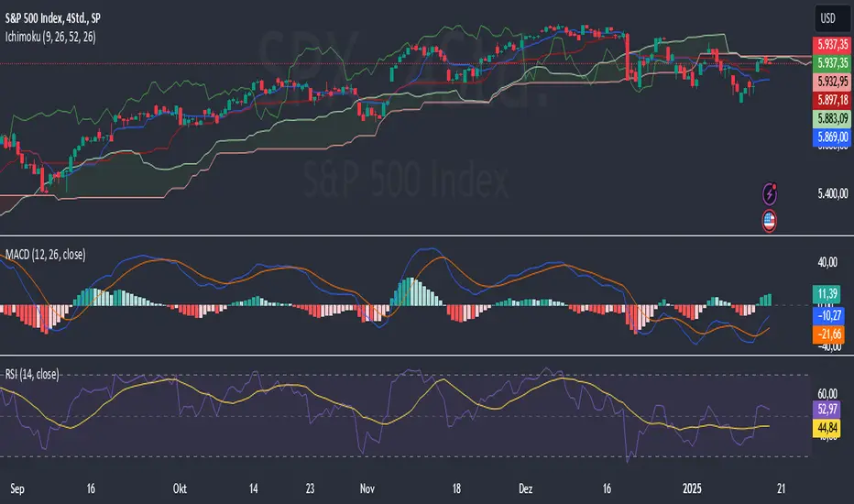Click the Sep label on time axis
The height and width of the screenshot is (504, 854).
16,488
